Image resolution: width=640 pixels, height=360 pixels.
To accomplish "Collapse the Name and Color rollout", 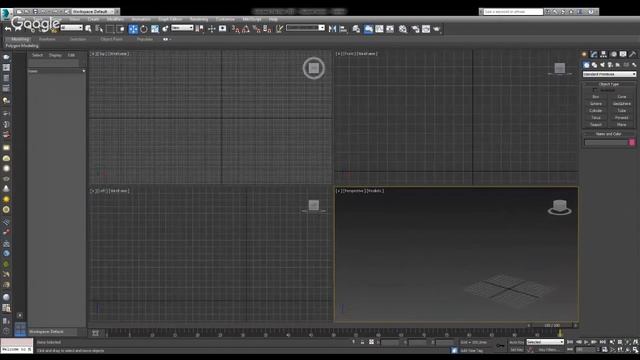I will (609, 134).
